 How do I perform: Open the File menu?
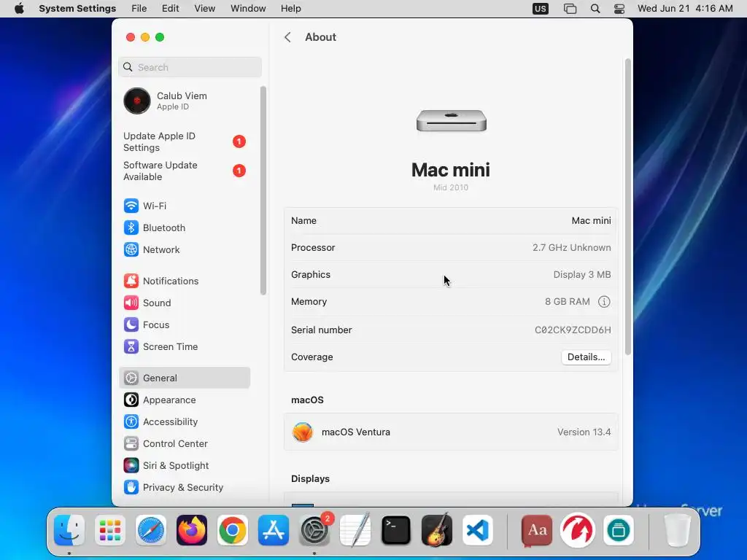[x=139, y=9]
